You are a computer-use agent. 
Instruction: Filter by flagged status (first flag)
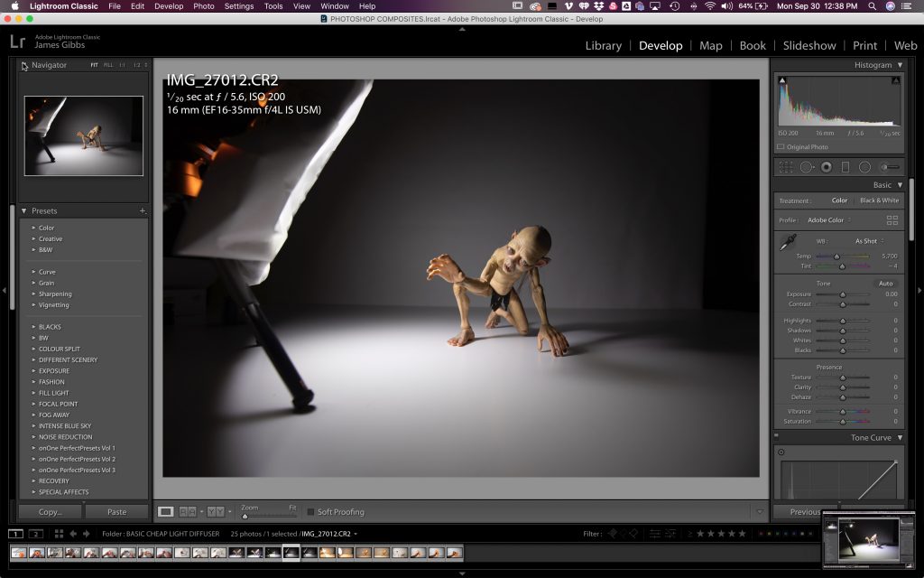tap(613, 533)
